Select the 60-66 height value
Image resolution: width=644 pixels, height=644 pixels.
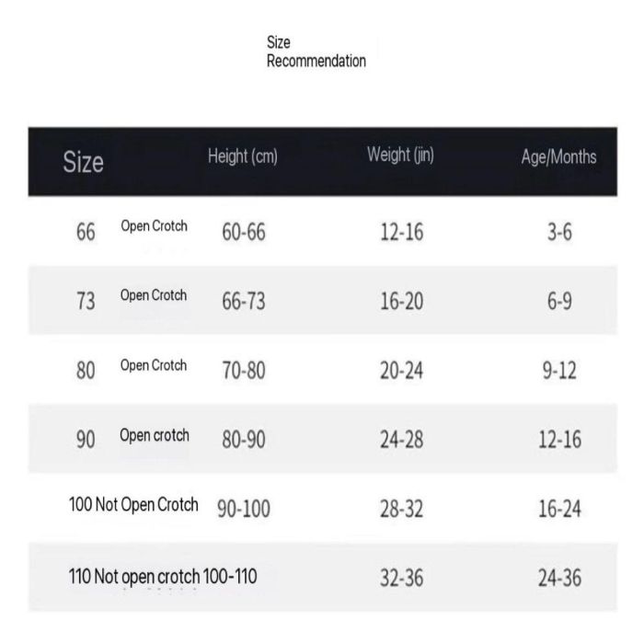tap(244, 232)
